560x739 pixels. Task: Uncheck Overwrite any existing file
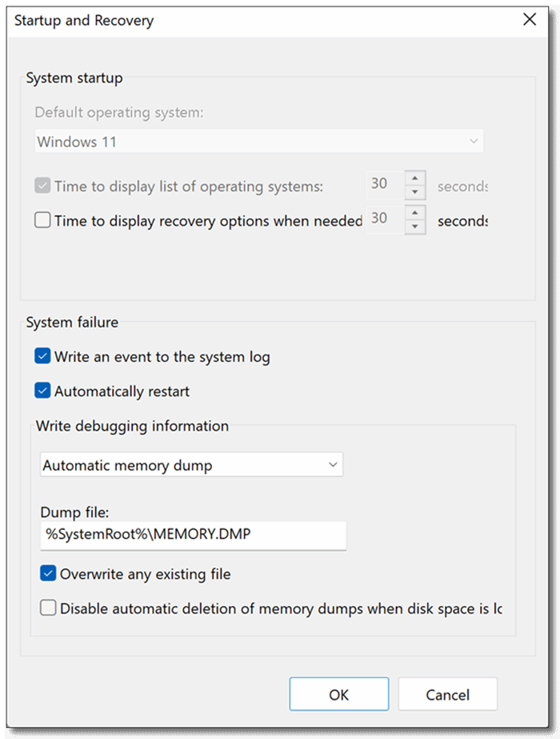[x=48, y=574]
